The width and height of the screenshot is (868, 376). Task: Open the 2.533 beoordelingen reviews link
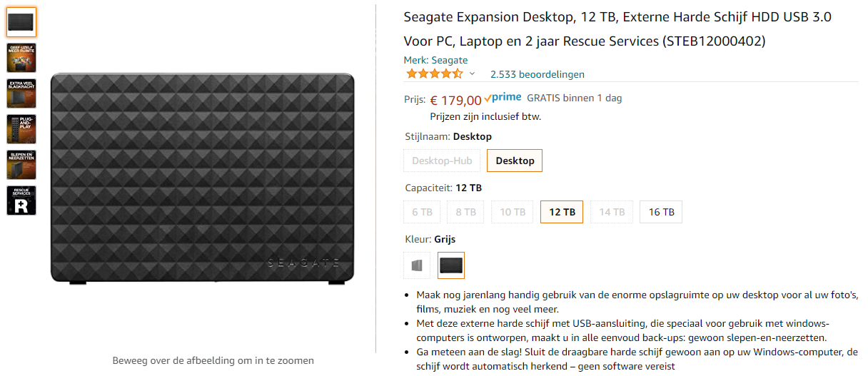(537, 74)
